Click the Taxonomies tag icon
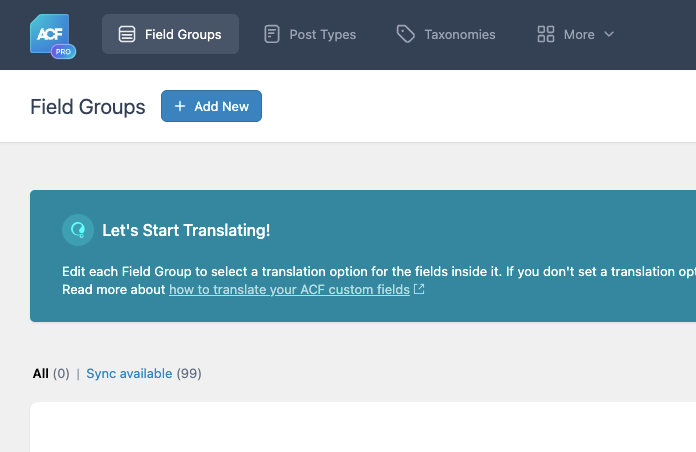The width and height of the screenshot is (696, 452). [405, 34]
